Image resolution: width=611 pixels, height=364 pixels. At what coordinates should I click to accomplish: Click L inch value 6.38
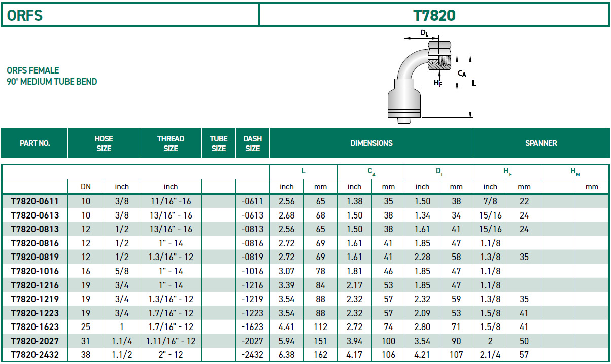(x=287, y=355)
